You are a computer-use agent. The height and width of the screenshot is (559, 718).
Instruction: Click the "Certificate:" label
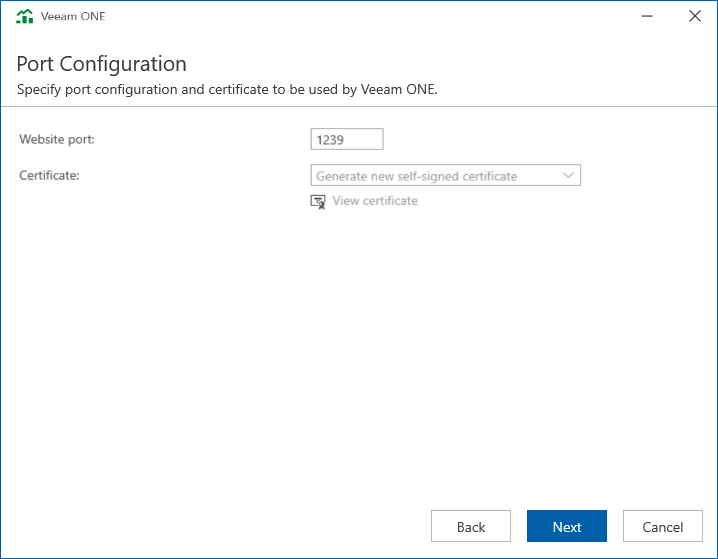click(49, 175)
